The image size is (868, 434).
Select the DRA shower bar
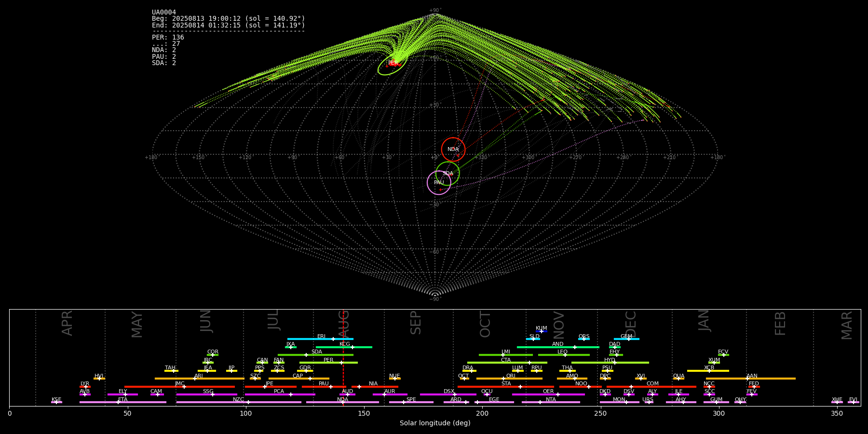tap(469, 370)
